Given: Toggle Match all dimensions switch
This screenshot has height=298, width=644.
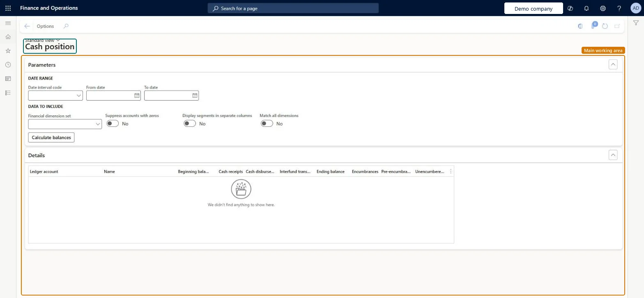Looking at the screenshot, I should [267, 124].
